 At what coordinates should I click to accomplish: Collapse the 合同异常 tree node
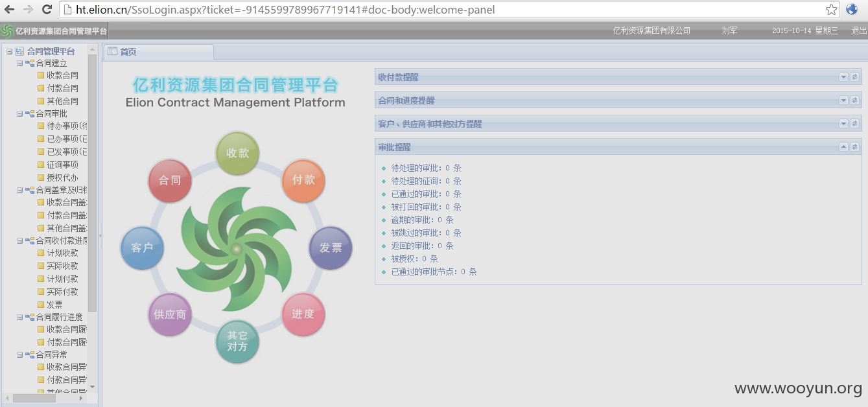click(19, 355)
